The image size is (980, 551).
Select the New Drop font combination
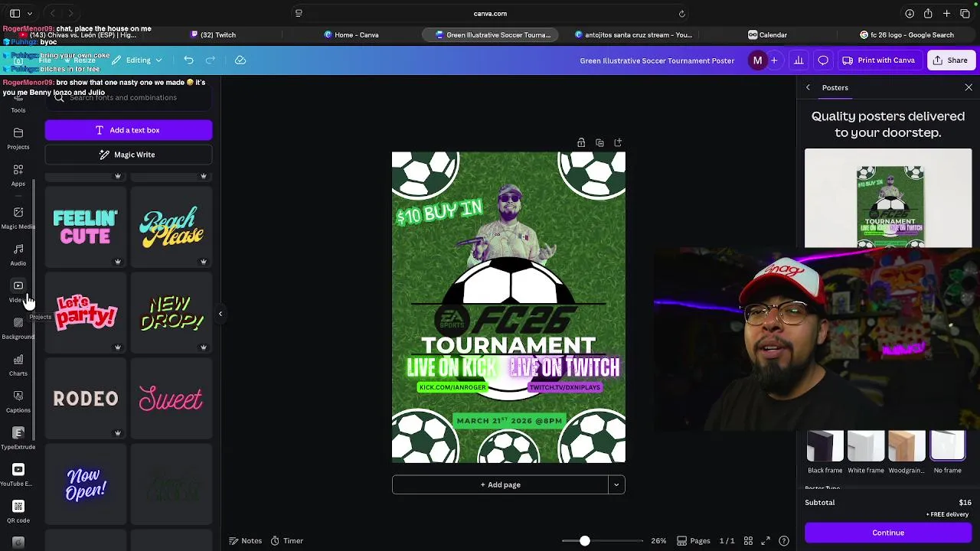(171, 313)
